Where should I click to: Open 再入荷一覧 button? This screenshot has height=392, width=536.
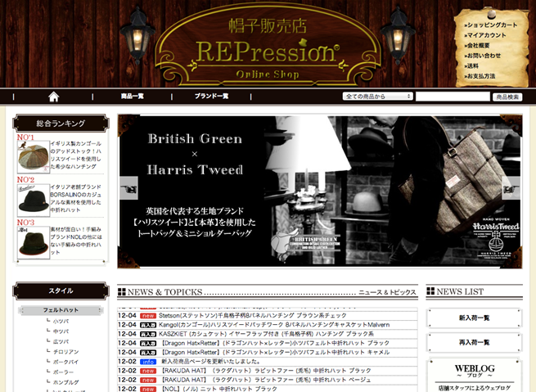point(474,342)
